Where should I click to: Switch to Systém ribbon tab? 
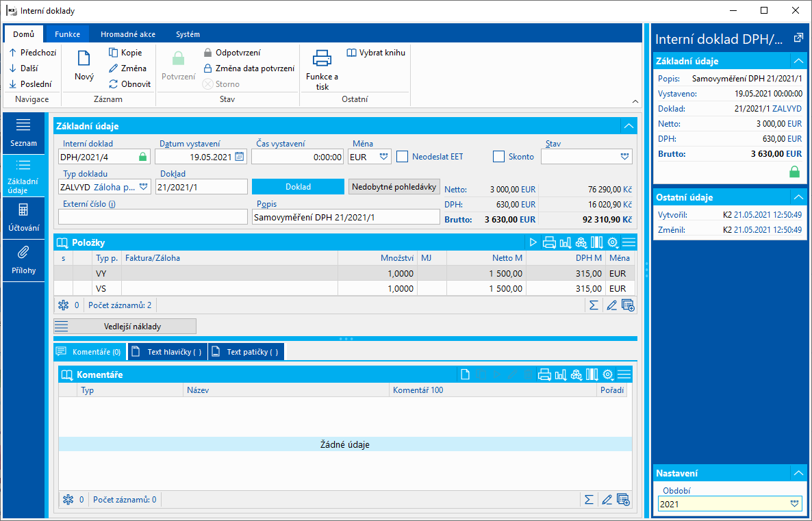188,34
